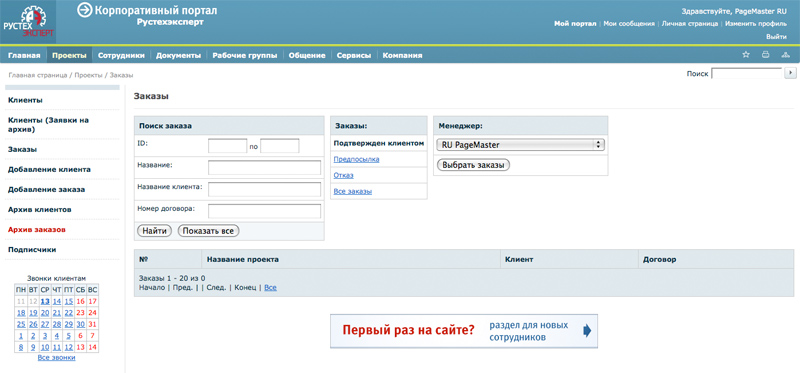800x373 pixels.
Task: Select calendar day 31
Action: pos(92,324)
